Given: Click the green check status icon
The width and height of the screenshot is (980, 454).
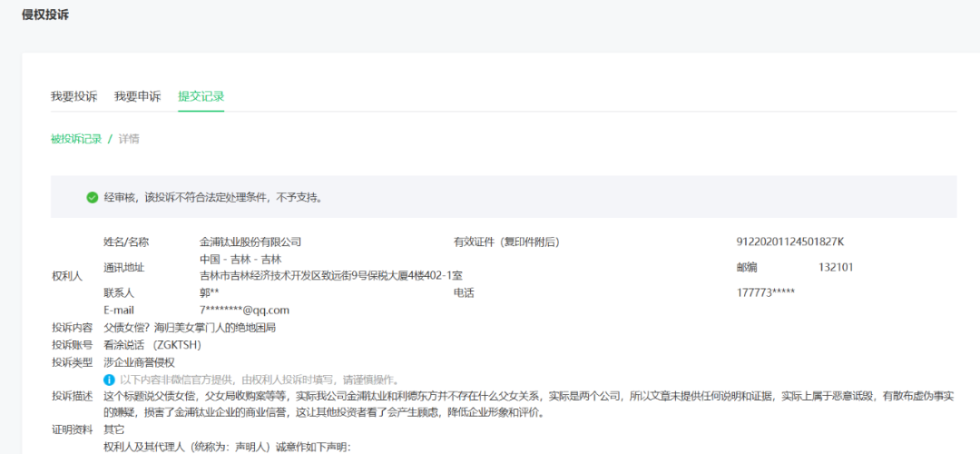Looking at the screenshot, I should [93, 198].
